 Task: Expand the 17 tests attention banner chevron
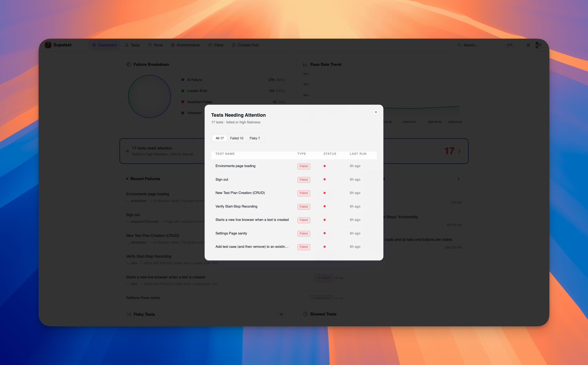(459, 151)
